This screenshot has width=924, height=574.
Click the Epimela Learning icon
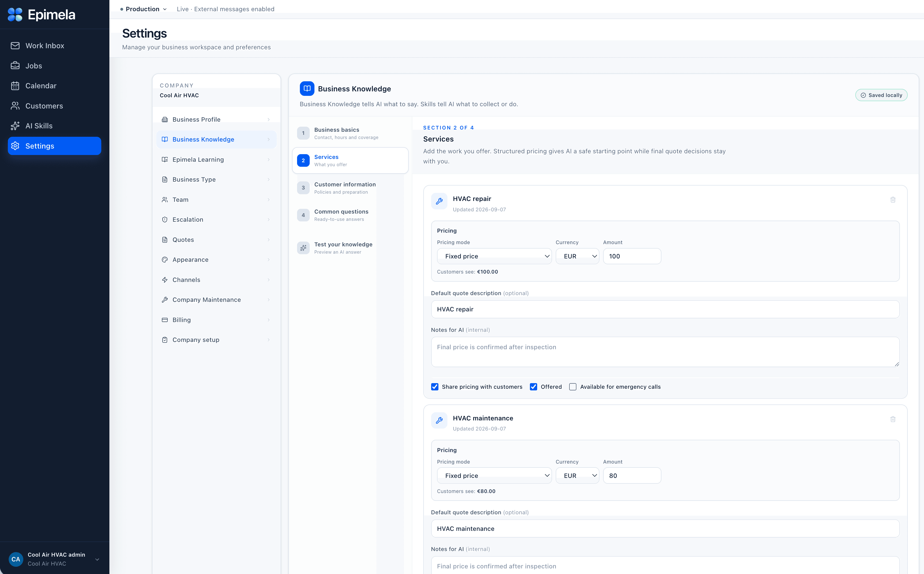[164, 159]
